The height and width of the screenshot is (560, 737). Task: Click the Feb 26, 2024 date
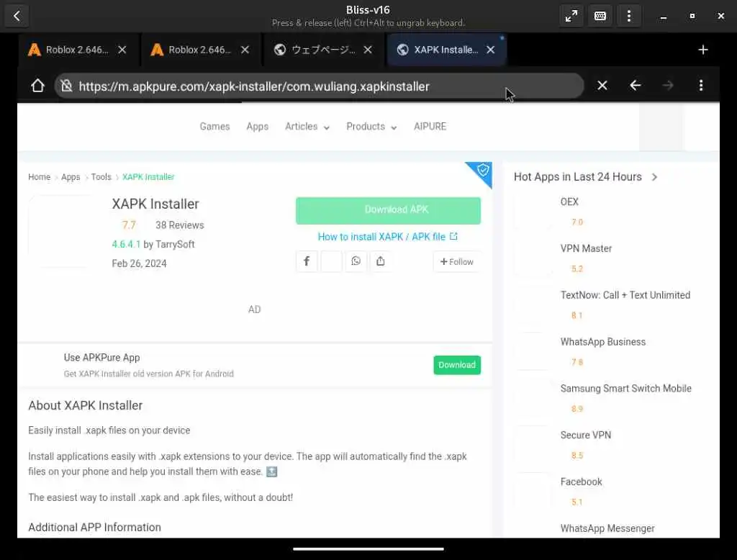tap(139, 263)
